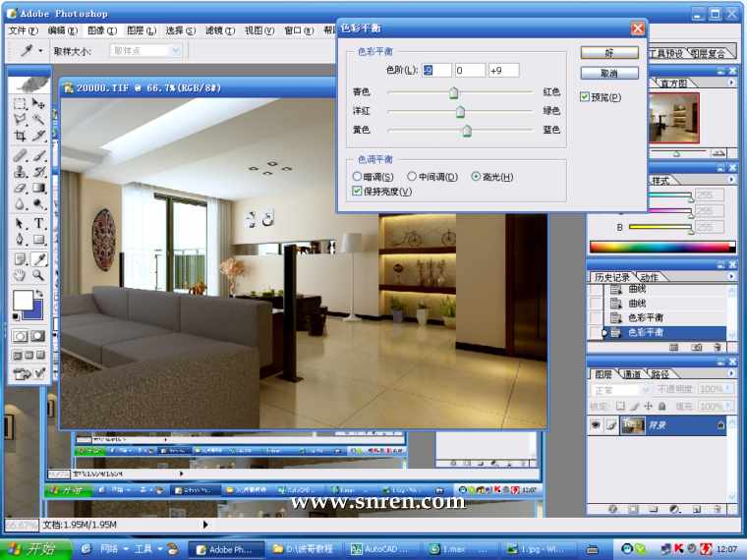Switch to AutoCAD on the taskbar
This screenshot has width=747, height=560.
click(379, 549)
